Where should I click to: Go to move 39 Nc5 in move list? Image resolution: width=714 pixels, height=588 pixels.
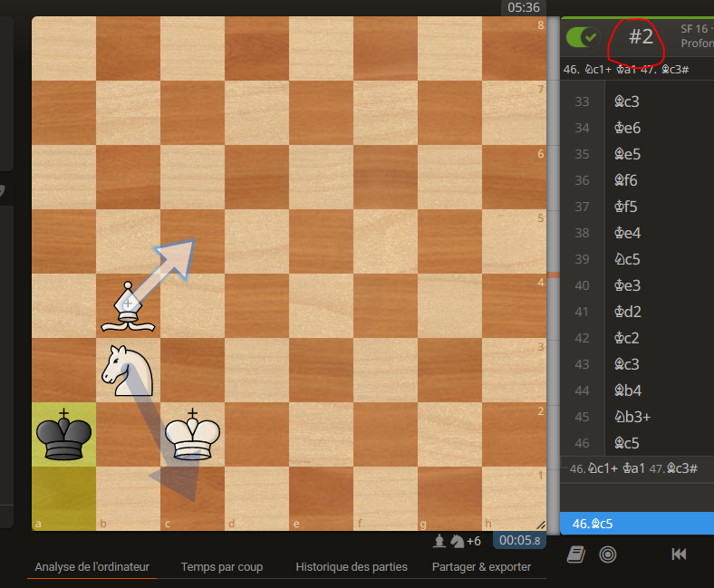pos(627,259)
